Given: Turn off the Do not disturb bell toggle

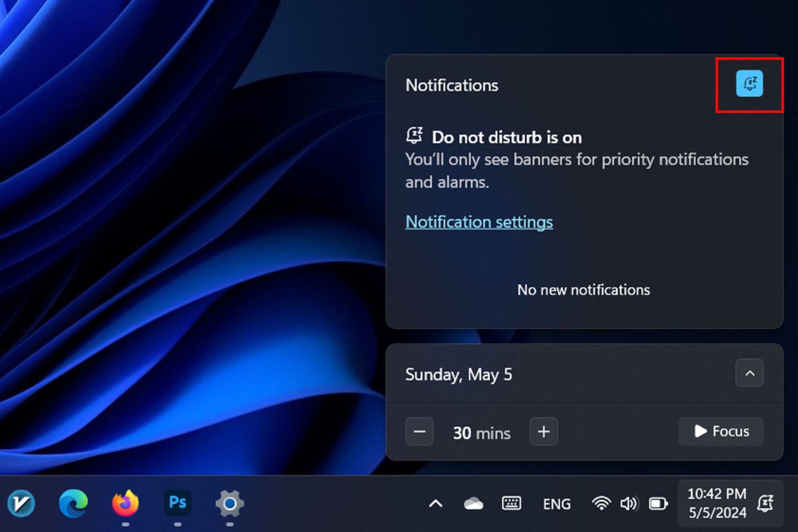Looking at the screenshot, I should 749,84.
